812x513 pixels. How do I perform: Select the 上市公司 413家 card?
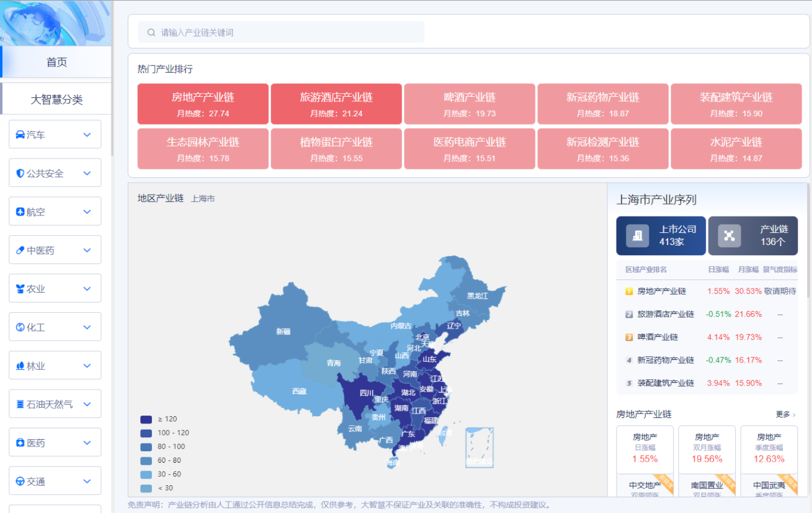661,236
